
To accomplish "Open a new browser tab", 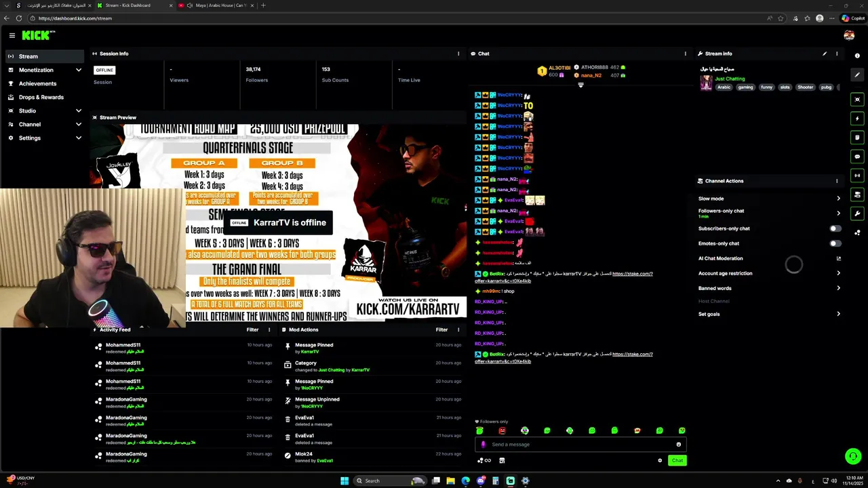I will (263, 5).
